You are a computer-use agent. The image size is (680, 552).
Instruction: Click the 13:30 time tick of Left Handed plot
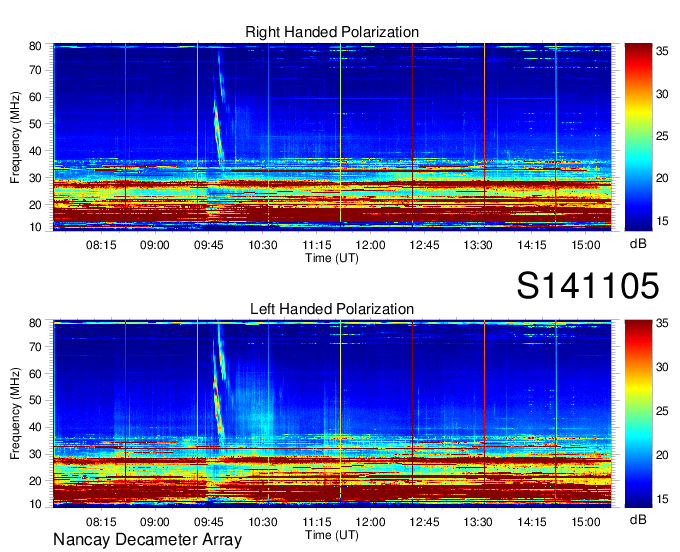pos(478,522)
